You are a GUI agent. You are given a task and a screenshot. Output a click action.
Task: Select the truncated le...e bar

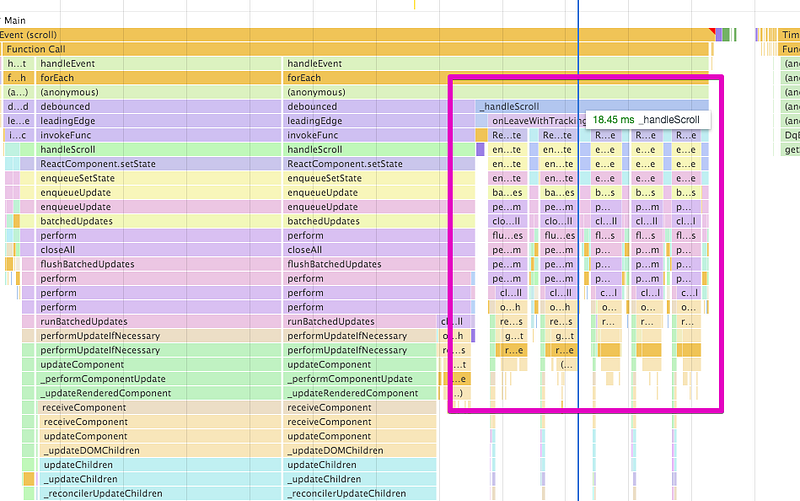click(x=18, y=120)
